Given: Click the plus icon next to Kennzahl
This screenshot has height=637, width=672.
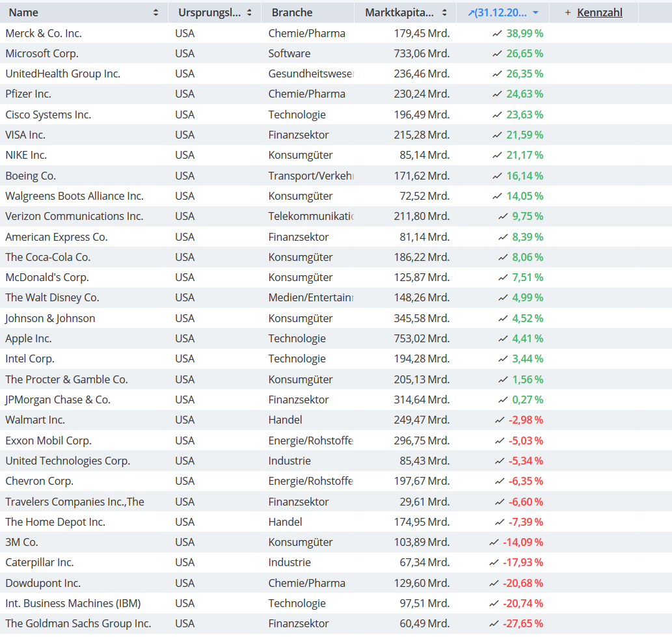Looking at the screenshot, I should point(568,13).
